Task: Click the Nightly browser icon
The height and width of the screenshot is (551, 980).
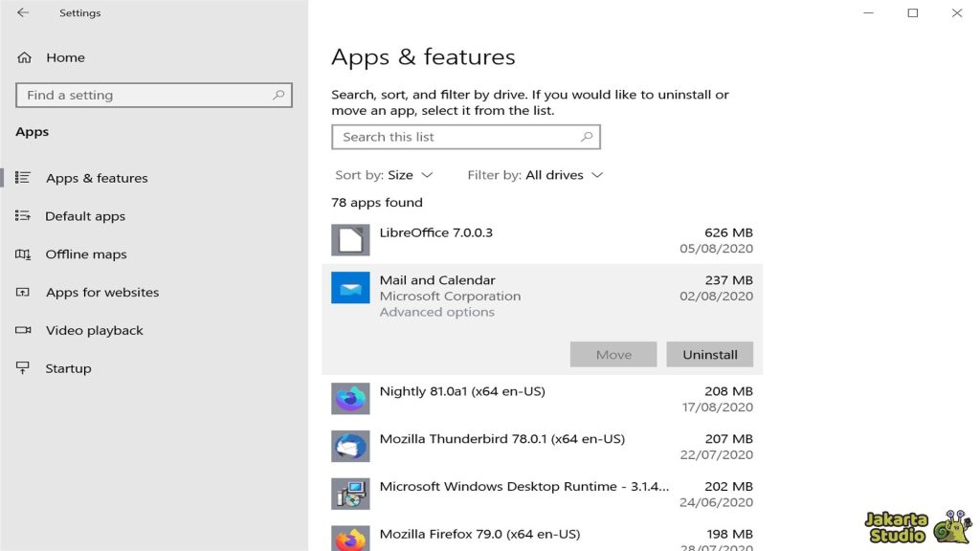Action: point(350,398)
